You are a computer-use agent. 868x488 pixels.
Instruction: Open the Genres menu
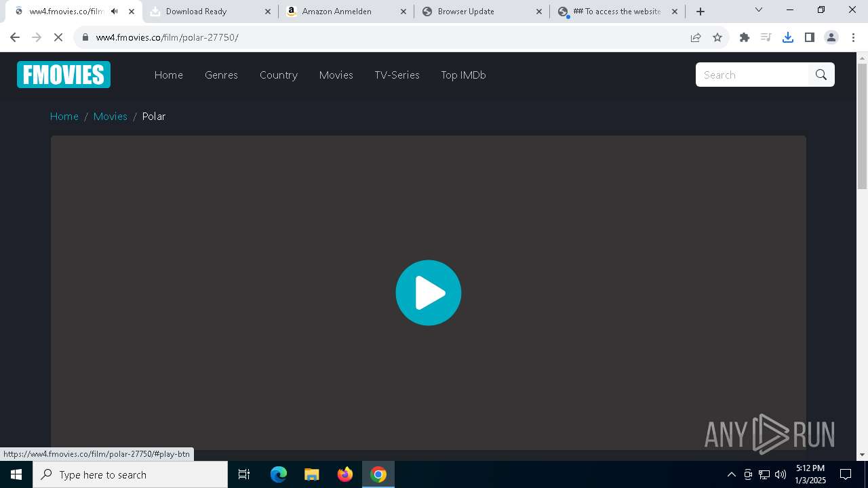coord(221,75)
